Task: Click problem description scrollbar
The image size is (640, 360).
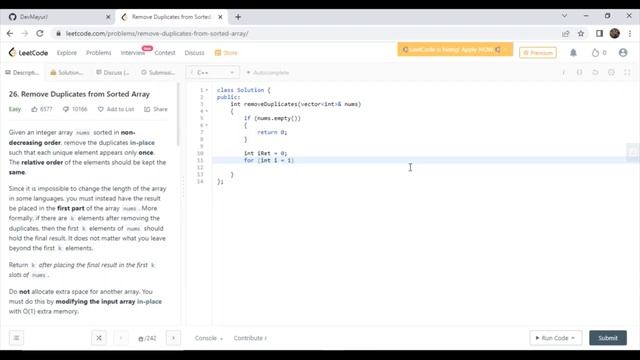Action: tap(178, 114)
